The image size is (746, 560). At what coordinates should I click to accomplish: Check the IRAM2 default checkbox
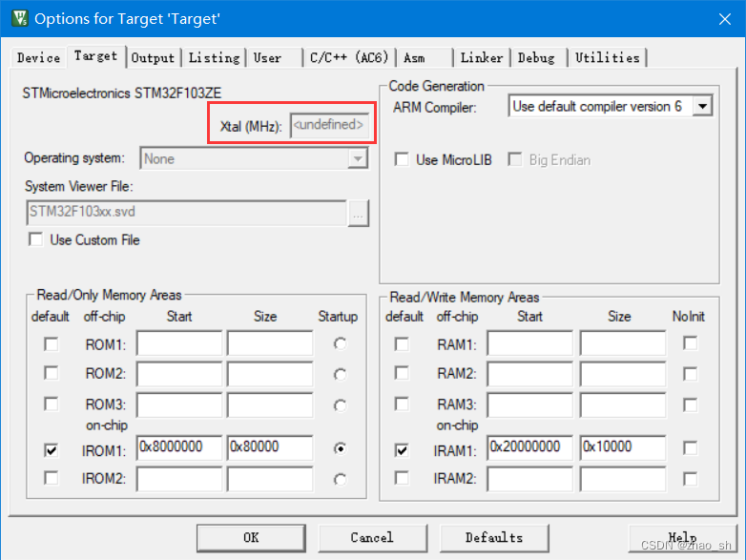[x=402, y=478]
